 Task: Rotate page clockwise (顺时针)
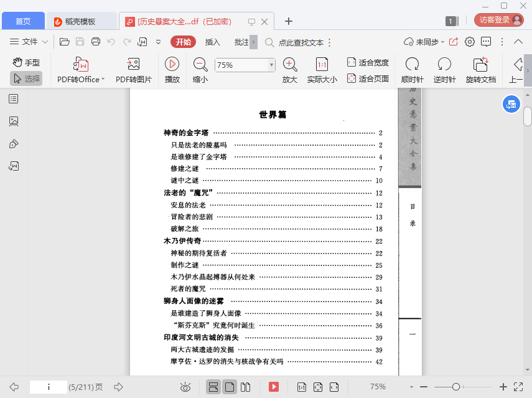413,70
